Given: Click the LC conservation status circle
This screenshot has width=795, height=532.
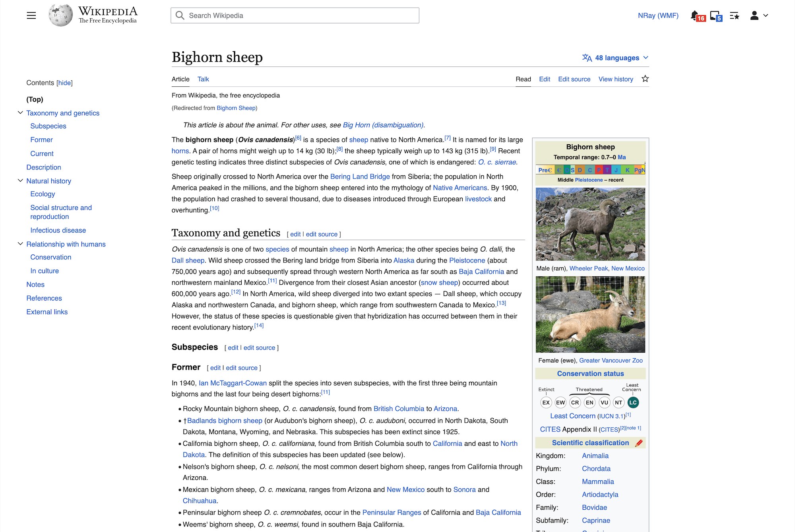Looking at the screenshot, I should [x=633, y=402].
